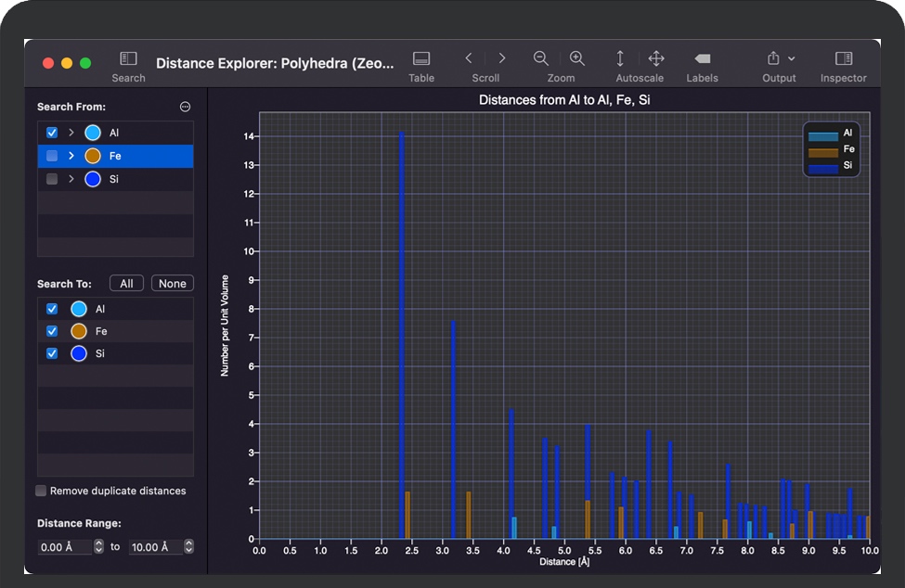Expand the Si row in Search From

coord(71,179)
